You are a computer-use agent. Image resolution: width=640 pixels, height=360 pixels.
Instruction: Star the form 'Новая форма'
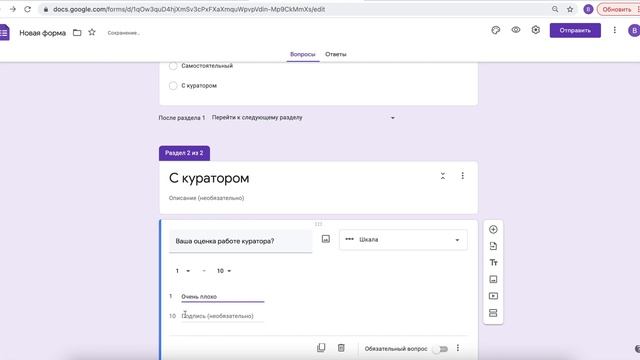tap(92, 32)
